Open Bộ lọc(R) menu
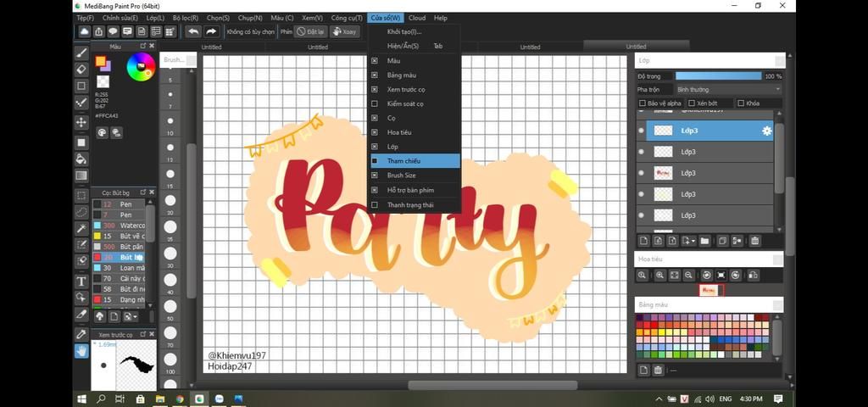868x407 pixels. [186, 18]
